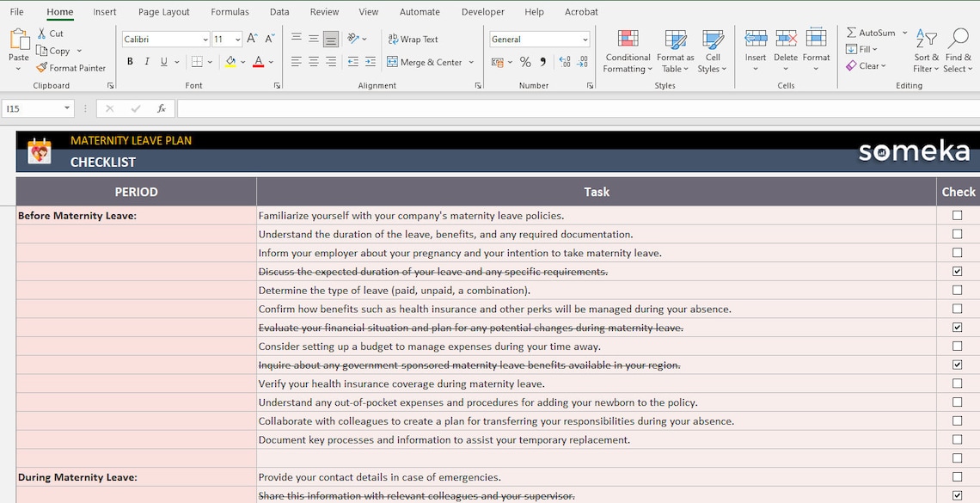Screen dimensions: 980x503
Task: Click the Increase Decimal icon
Action: point(565,62)
